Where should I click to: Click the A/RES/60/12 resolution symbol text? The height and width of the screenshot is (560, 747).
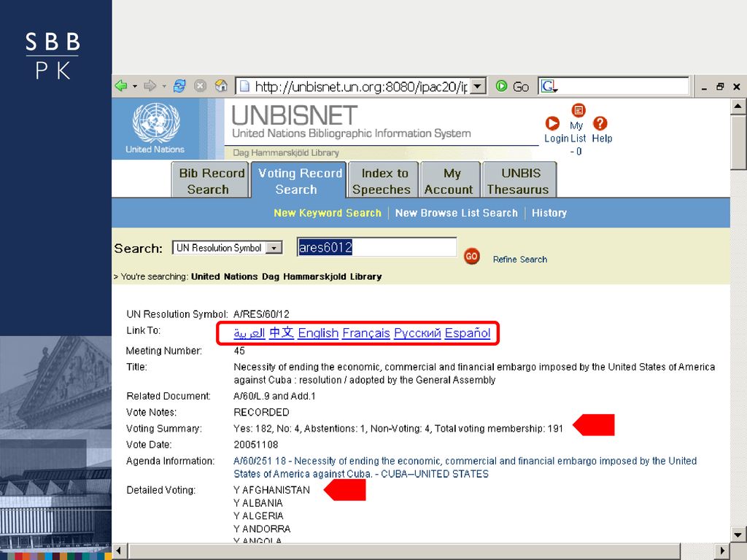tap(261, 314)
